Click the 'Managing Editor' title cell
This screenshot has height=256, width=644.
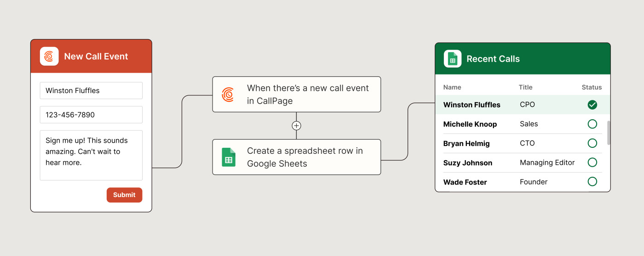tap(547, 163)
